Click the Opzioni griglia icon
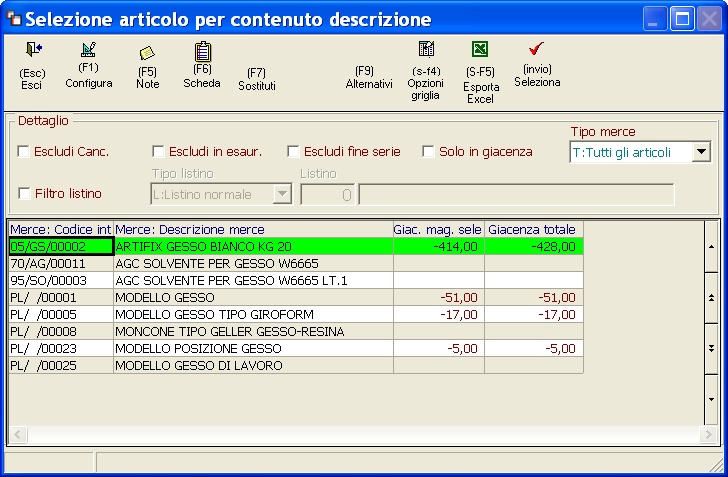The height and width of the screenshot is (477, 728). (x=426, y=49)
